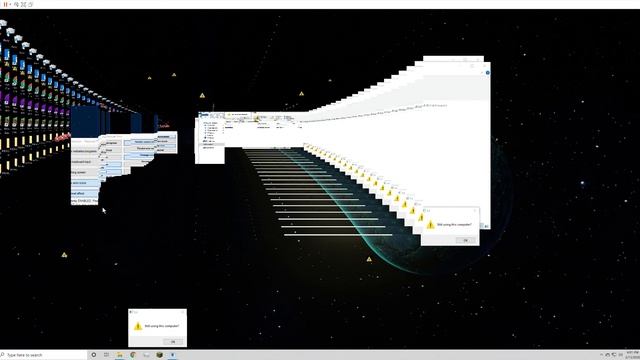Select the blue active app icon on the taskbar
The height and width of the screenshot is (360, 640).
coord(172,355)
